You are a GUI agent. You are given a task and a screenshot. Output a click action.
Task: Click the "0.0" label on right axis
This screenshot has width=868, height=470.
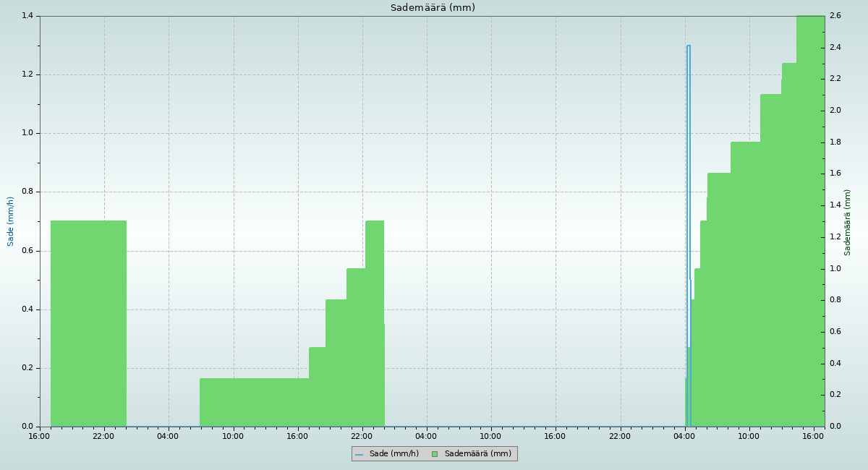tap(835, 427)
